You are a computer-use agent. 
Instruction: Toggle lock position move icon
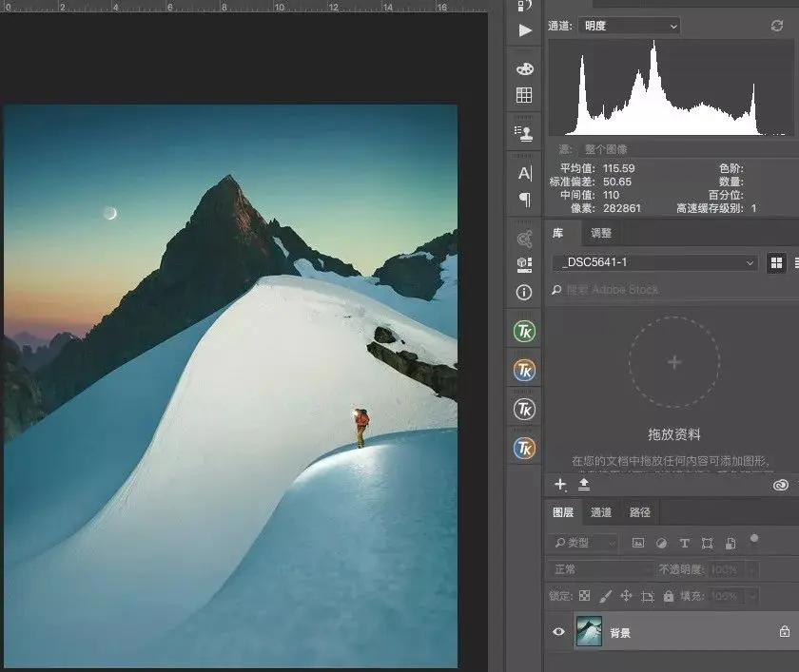click(626, 596)
